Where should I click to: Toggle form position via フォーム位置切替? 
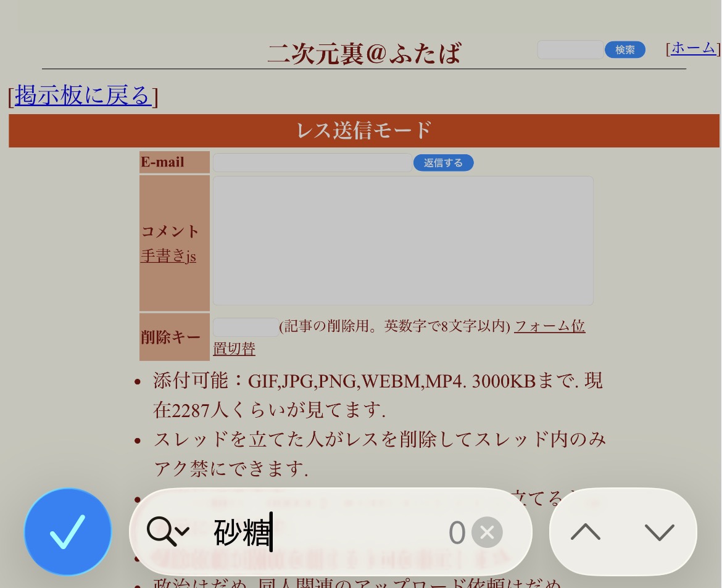coord(549,326)
